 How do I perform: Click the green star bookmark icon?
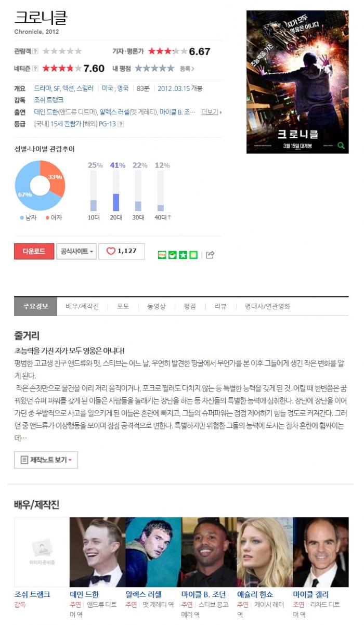tap(183, 255)
